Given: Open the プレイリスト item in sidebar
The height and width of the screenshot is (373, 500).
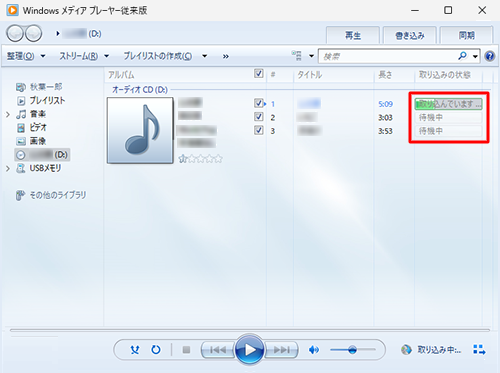Looking at the screenshot, I should (x=40, y=100).
